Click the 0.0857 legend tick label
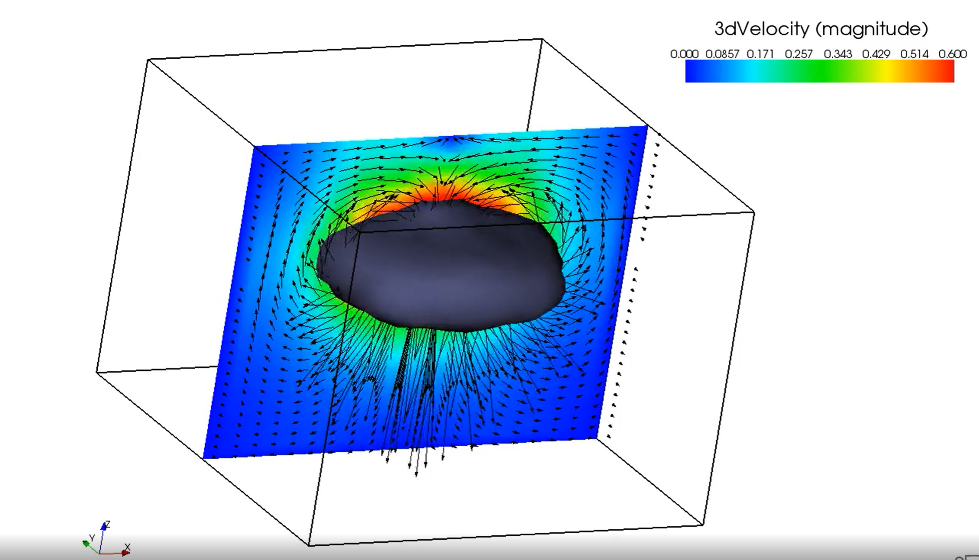979x560 pixels. (722, 54)
